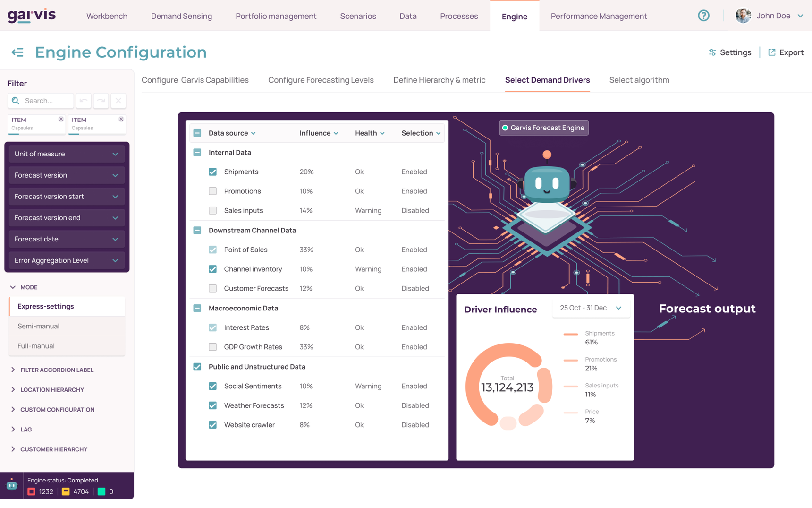Screen dimensions: 812x508
Task: Click the Settings button
Action: point(730,52)
